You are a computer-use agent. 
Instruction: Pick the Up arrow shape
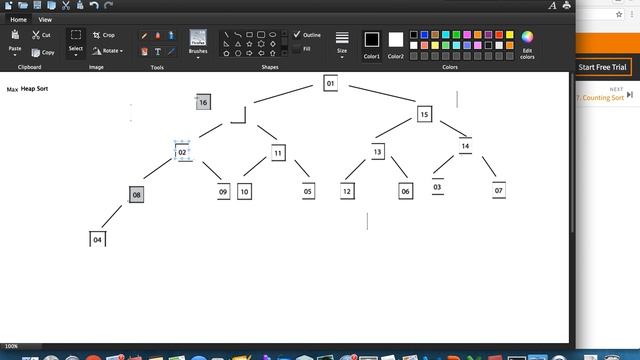[273, 53]
